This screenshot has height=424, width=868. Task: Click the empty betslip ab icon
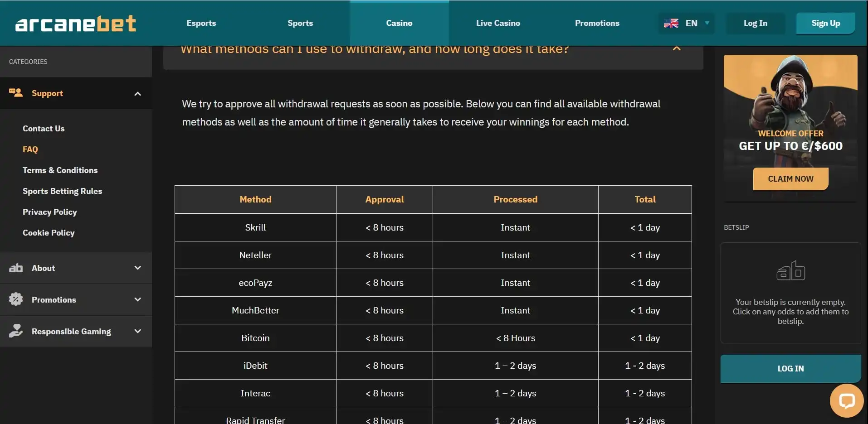click(790, 271)
